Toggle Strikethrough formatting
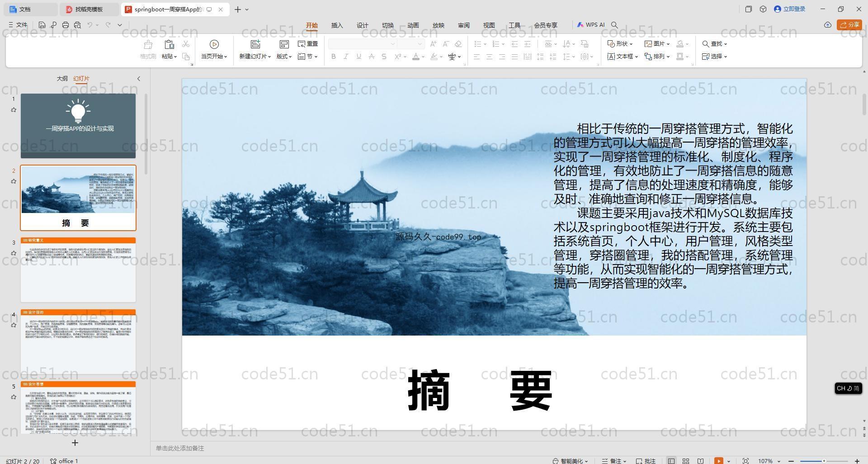The height and width of the screenshot is (464, 868). click(x=372, y=57)
